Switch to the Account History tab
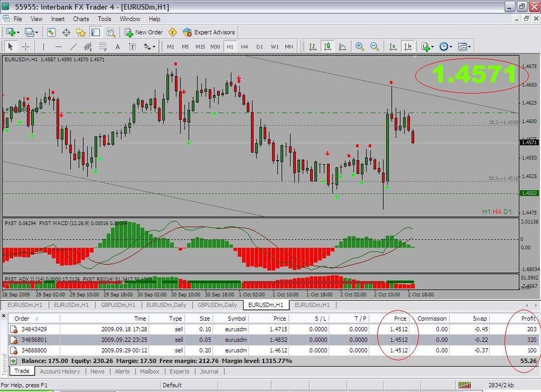Image resolution: width=541 pixels, height=392 pixels. point(60,371)
